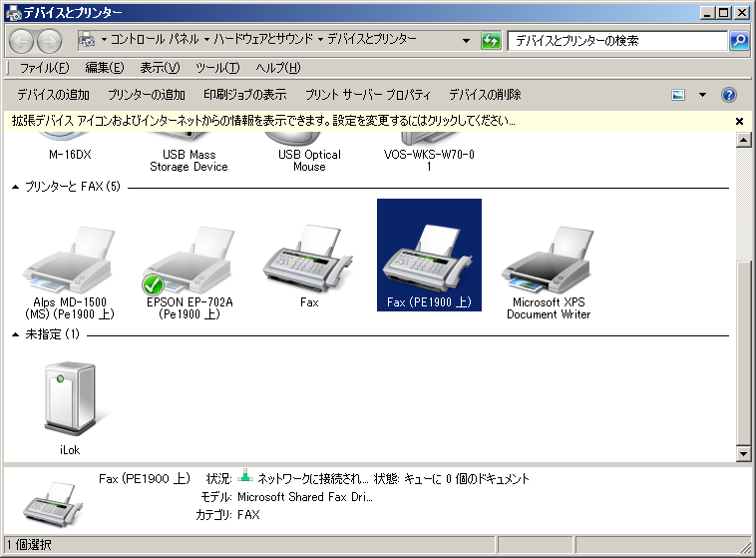This screenshot has width=756, height=558.
Task: Select the local Fax device icon
Action: tap(308, 262)
